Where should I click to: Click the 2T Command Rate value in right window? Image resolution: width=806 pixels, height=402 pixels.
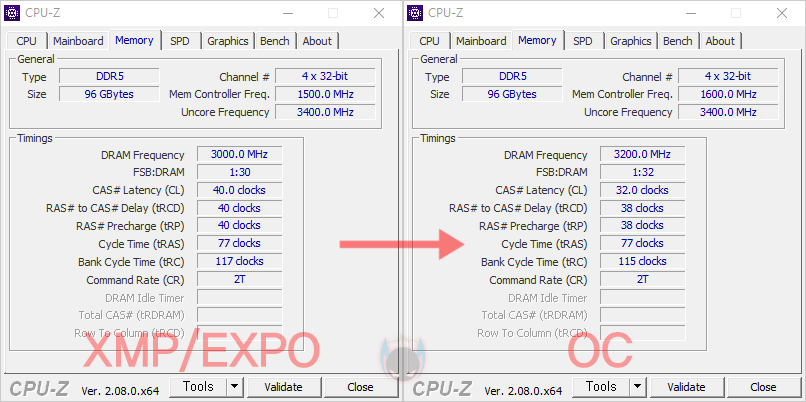point(643,279)
